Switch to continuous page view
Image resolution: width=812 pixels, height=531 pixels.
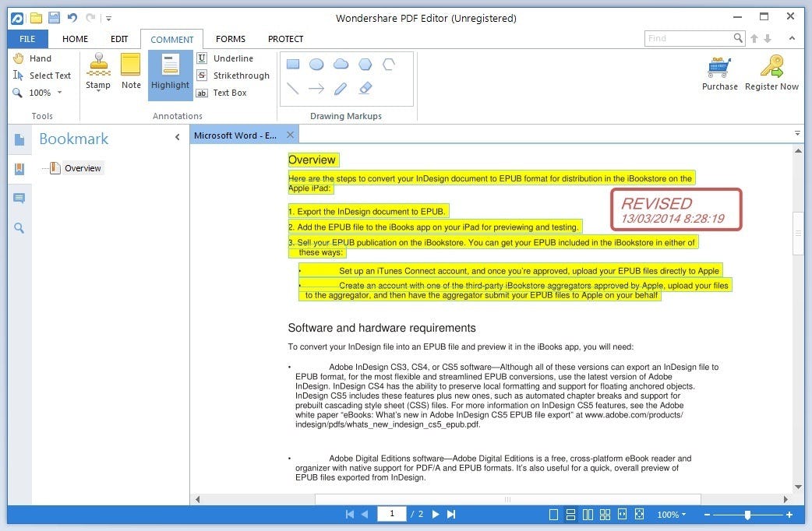tap(570, 515)
